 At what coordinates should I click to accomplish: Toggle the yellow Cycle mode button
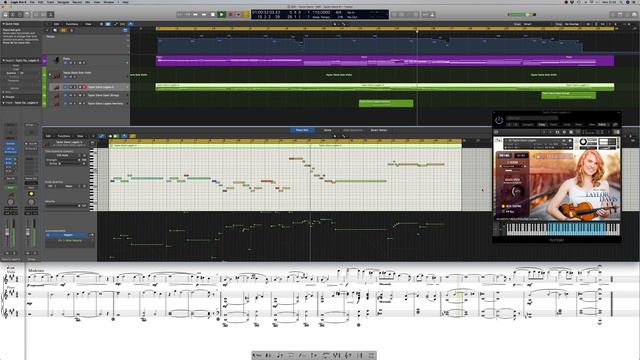(246, 14)
